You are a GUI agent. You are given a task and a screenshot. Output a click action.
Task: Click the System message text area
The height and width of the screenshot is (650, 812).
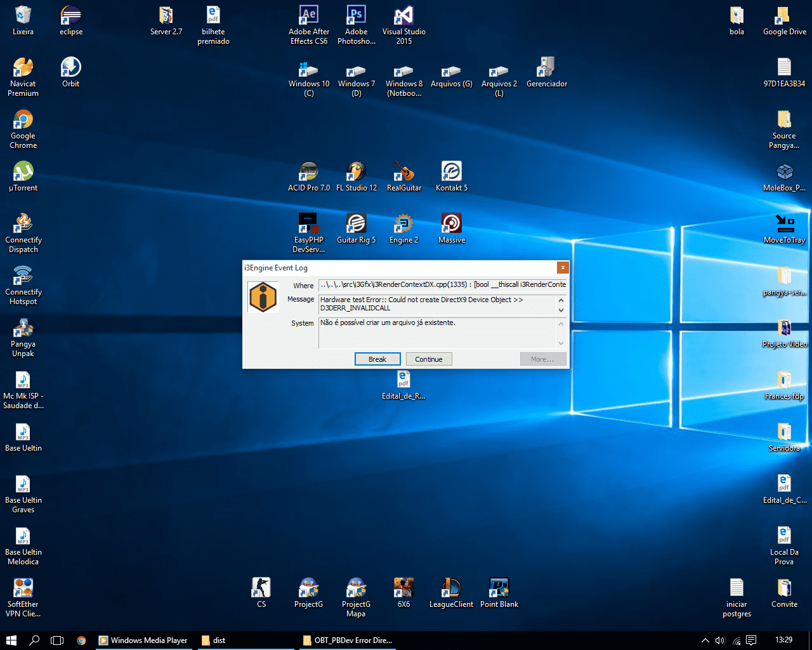point(438,333)
